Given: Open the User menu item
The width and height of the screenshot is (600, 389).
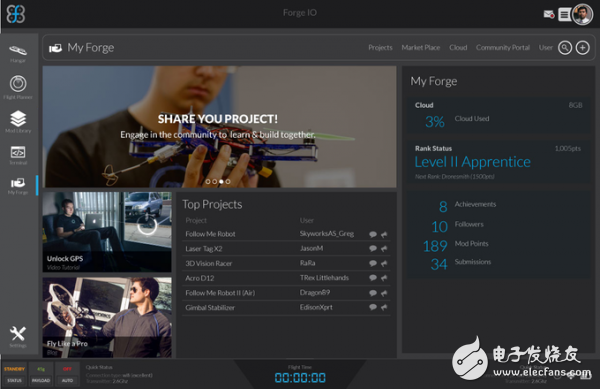Looking at the screenshot, I should click(546, 47).
